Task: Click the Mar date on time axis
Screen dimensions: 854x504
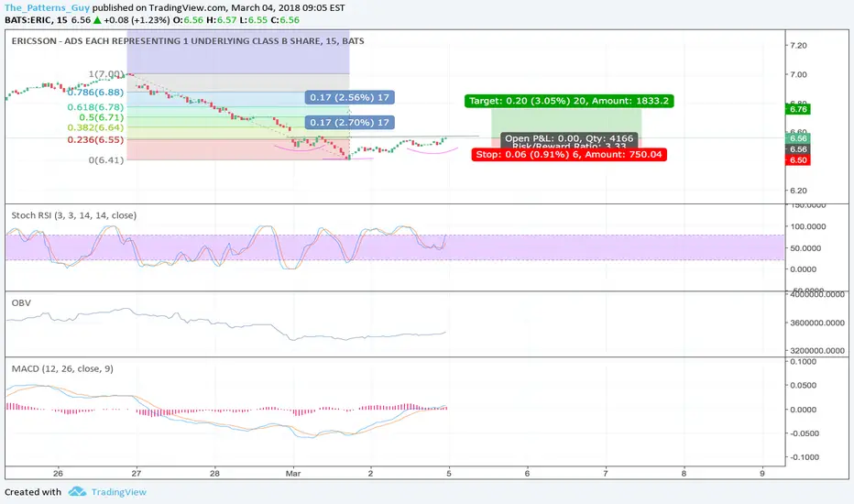Action: pyautogui.click(x=293, y=473)
